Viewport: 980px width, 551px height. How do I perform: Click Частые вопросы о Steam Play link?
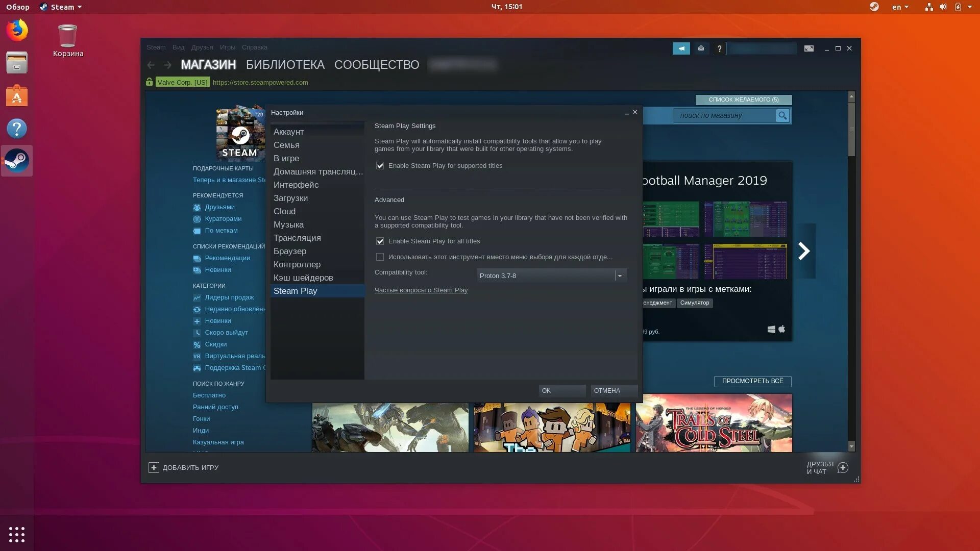pyautogui.click(x=421, y=289)
